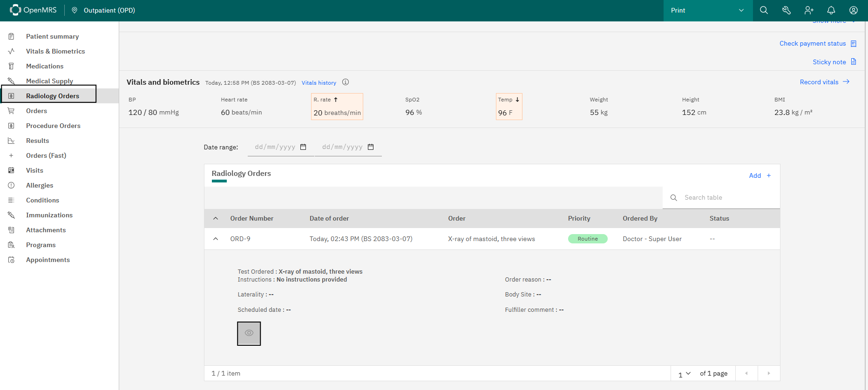Open the implementer tools wrench icon

pyautogui.click(x=786, y=10)
